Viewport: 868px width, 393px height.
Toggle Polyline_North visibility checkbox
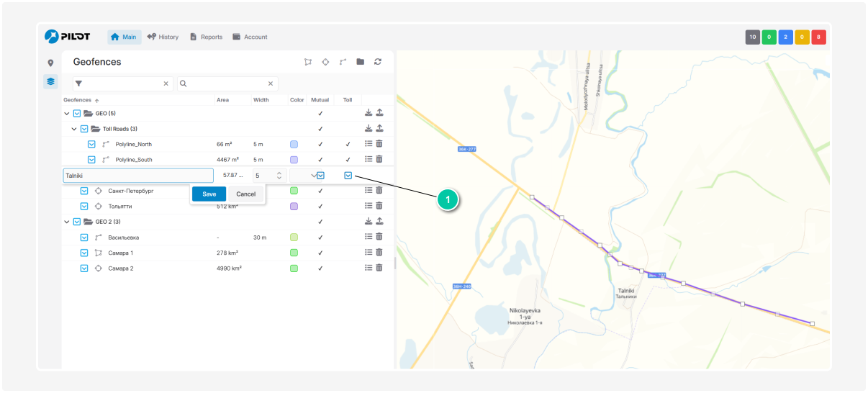pos(91,144)
